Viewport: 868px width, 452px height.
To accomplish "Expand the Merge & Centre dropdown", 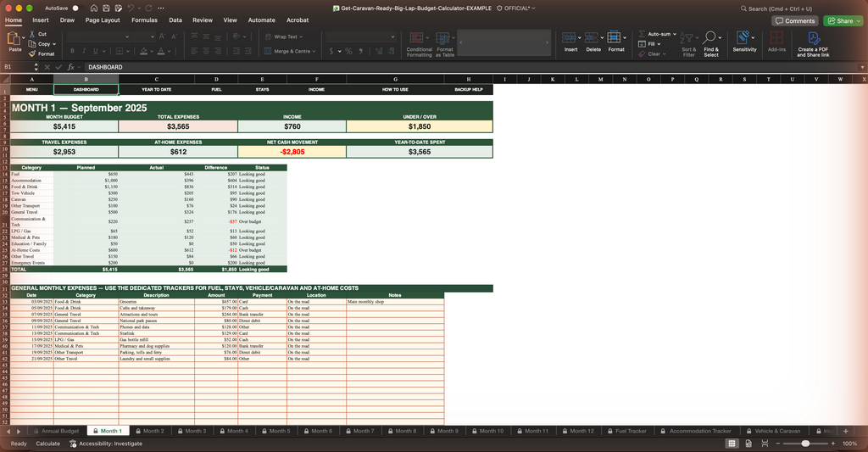I will [x=314, y=51].
